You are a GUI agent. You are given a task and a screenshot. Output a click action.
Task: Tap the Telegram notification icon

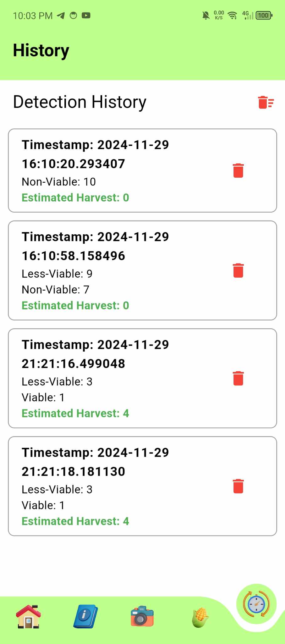pos(61,15)
